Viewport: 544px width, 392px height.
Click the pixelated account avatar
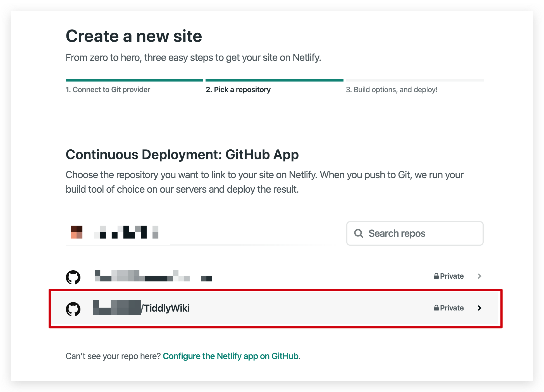pos(77,232)
